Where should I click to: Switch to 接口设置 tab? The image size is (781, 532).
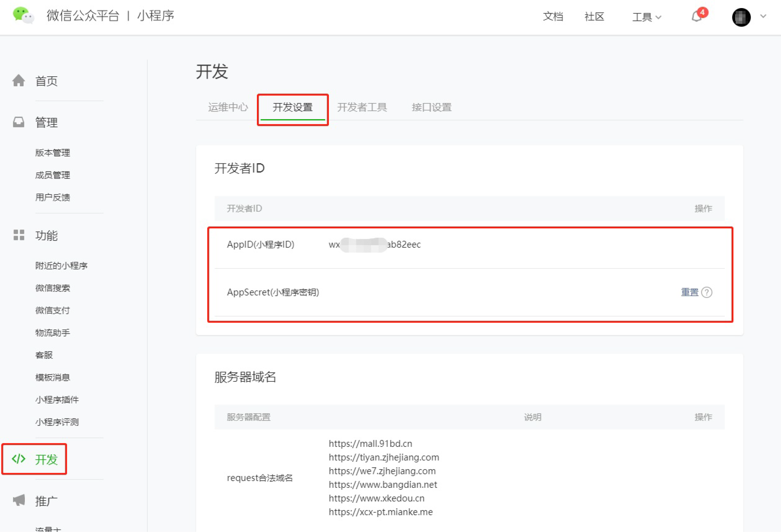pyautogui.click(x=432, y=107)
